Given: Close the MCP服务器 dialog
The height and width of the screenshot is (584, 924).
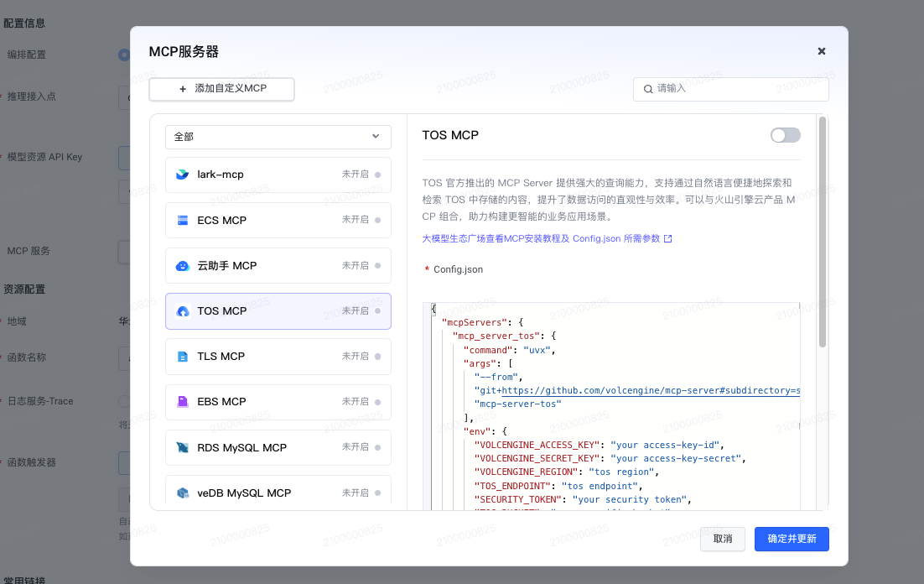Looking at the screenshot, I should 822,51.
